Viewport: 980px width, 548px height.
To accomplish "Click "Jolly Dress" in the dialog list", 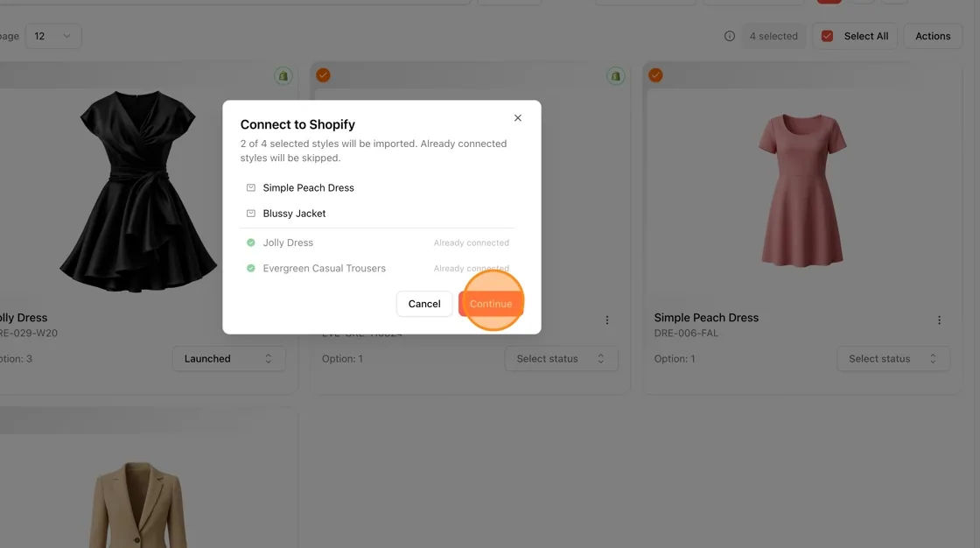I will tap(288, 242).
